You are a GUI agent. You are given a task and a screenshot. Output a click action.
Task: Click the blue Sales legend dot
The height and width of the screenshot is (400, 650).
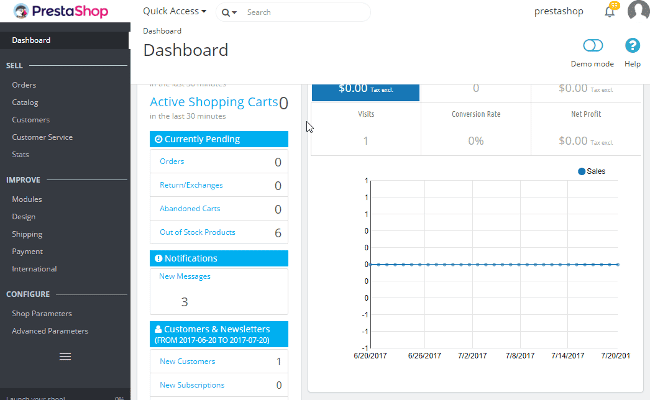coord(581,172)
